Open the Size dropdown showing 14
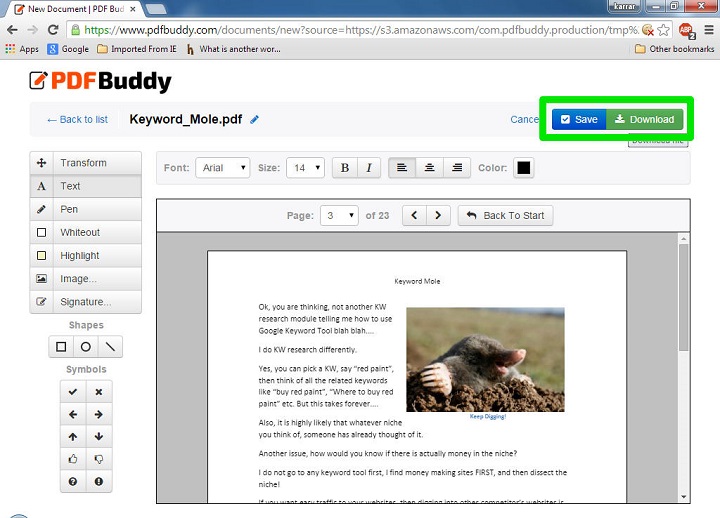This screenshot has width=720, height=518. click(305, 168)
